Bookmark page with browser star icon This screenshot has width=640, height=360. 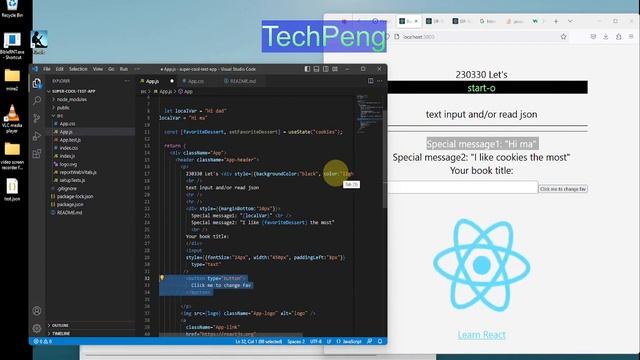coord(564,37)
